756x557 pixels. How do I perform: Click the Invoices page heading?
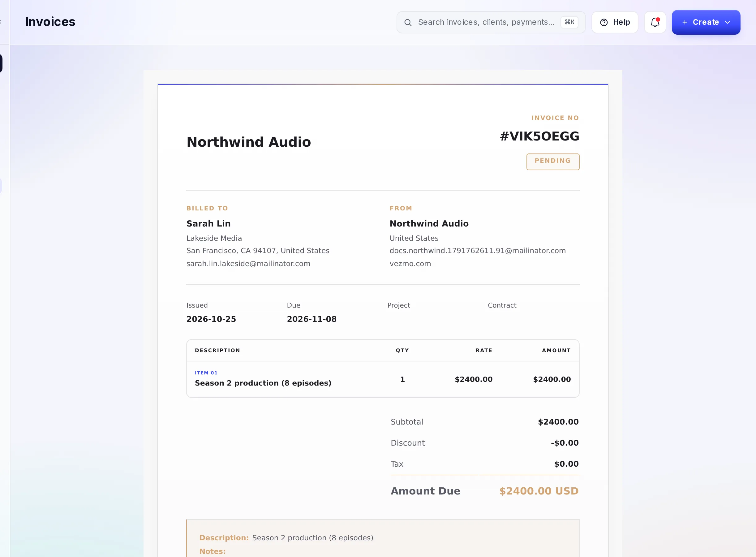pos(50,22)
